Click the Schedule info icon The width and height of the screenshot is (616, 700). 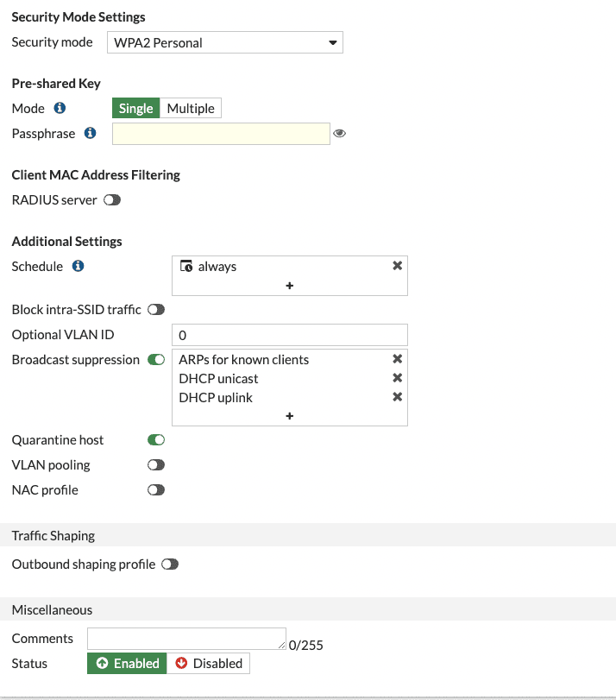[x=78, y=266]
